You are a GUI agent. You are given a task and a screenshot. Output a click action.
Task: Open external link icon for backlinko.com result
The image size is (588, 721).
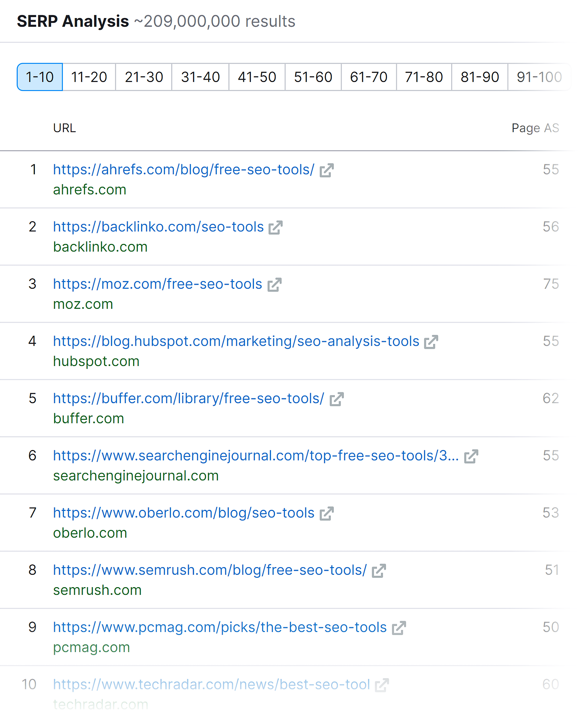(275, 228)
